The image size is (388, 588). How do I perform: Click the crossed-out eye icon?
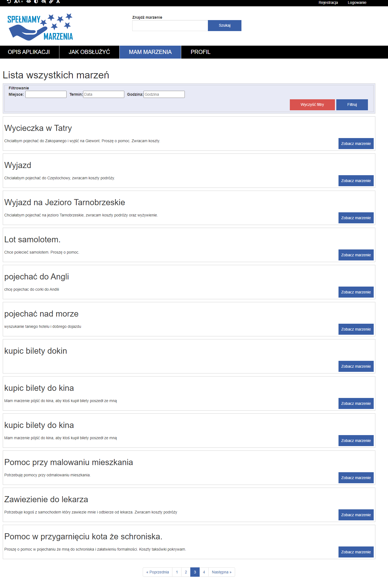click(43, 1)
